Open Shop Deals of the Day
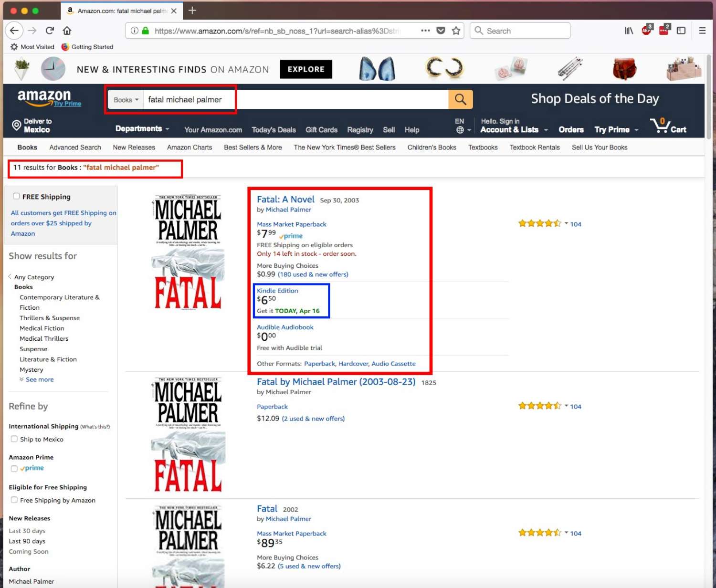Viewport: 716px width, 588px height. tap(595, 99)
